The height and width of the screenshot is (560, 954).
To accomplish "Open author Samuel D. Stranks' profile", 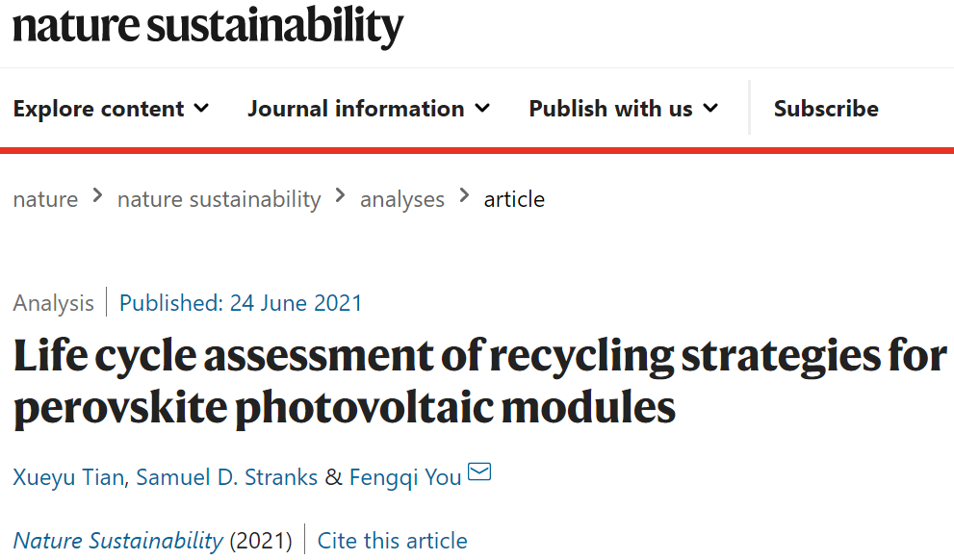I will (226, 477).
